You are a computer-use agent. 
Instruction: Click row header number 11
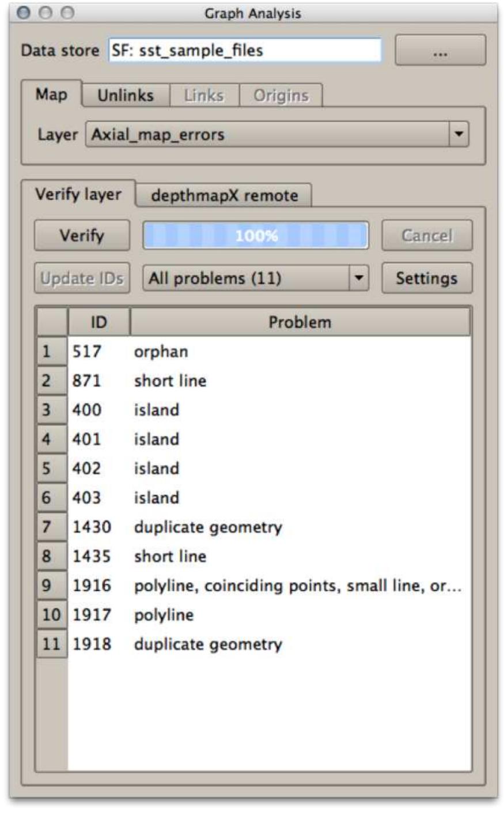coord(52,644)
